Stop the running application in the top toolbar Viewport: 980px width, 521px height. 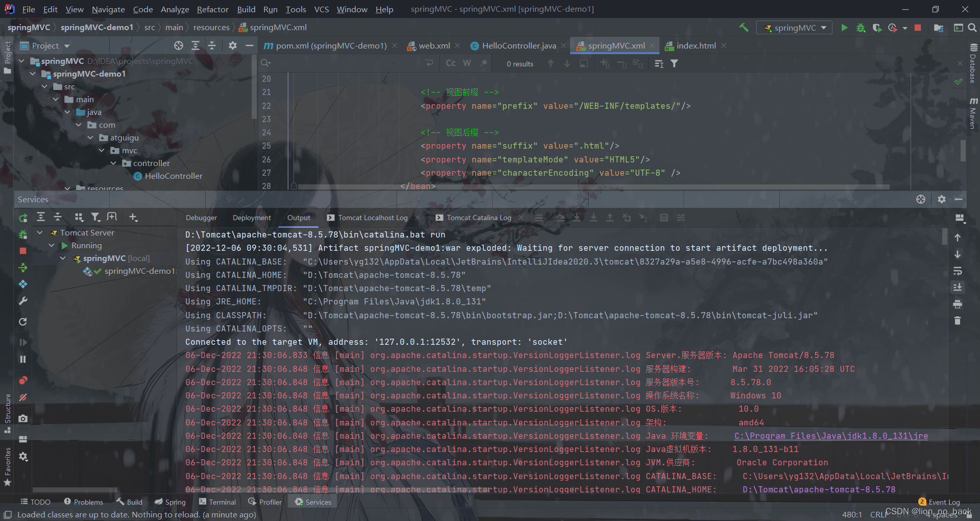click(x=918, y=28)
